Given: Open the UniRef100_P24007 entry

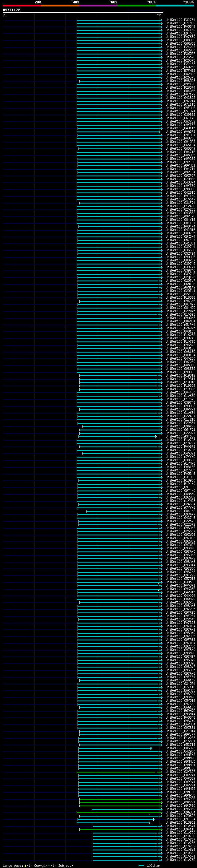Looking at the screenshot, I should pyautogui.click(x=180, y=47).
